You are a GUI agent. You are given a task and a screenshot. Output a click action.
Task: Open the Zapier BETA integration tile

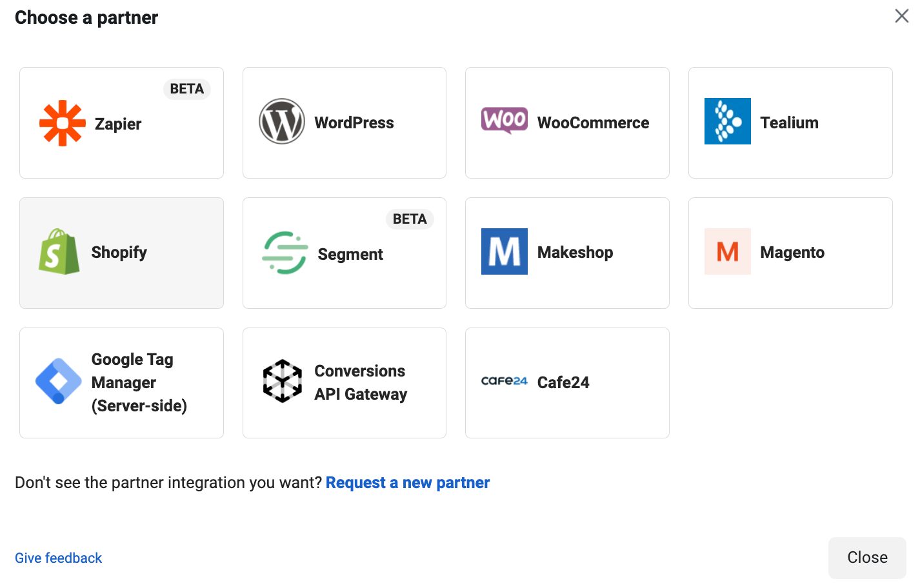[x=121, y=122]
